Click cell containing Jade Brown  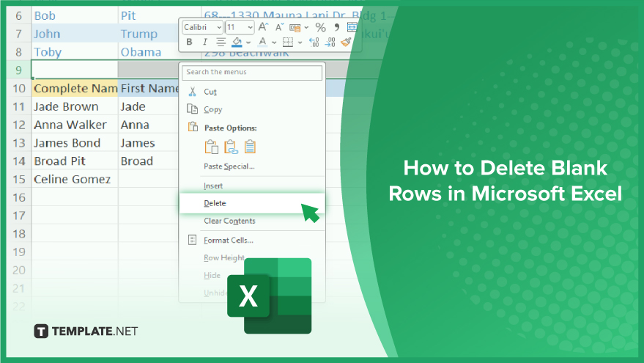75,106
